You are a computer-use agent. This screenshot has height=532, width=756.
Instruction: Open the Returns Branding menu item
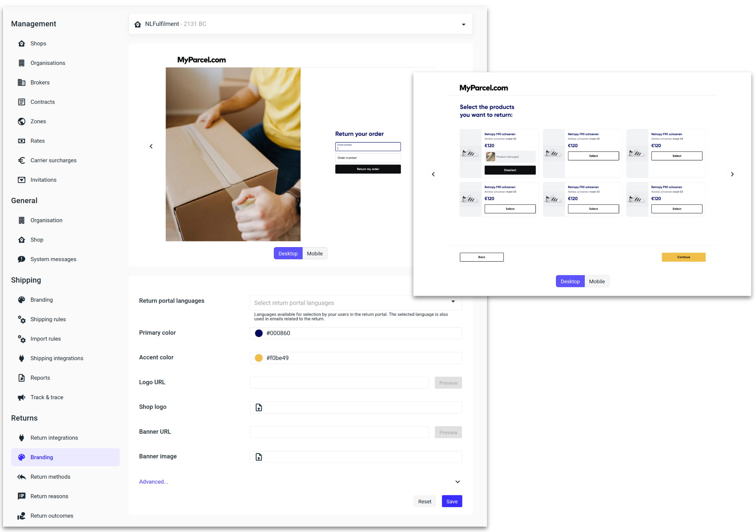[x=65, y=457]
